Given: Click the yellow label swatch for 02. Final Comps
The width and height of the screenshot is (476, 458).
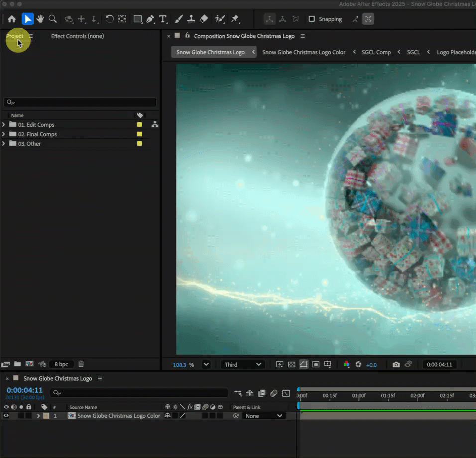Looking at the screenshot, I should (x=139, y=134).
